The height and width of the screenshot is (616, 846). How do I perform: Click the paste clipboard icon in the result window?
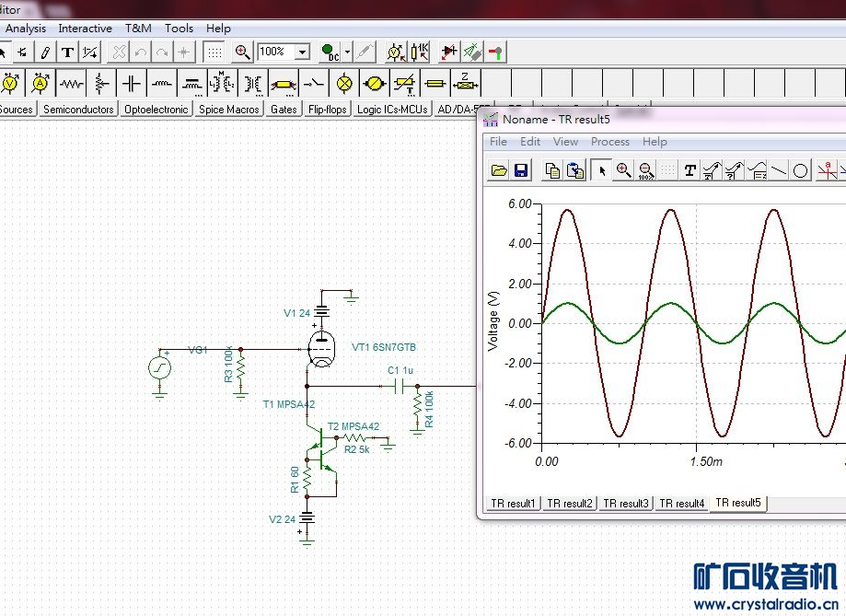[575, 170]
